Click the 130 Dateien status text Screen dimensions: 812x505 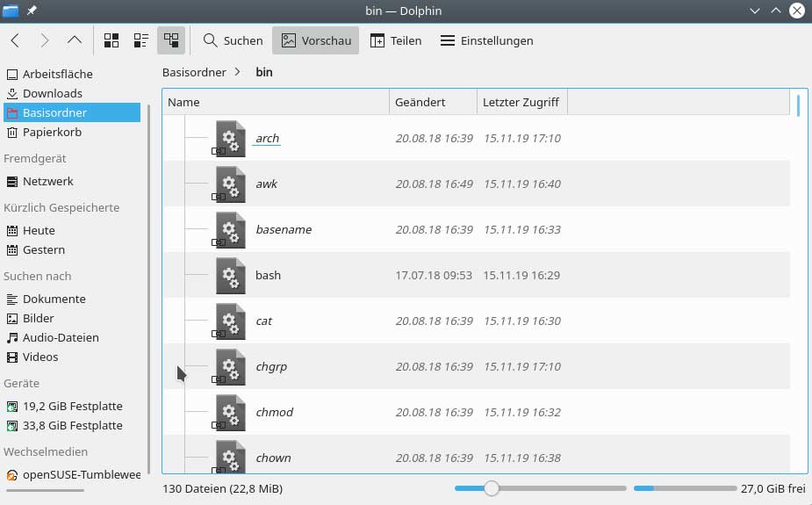[223, 488]
